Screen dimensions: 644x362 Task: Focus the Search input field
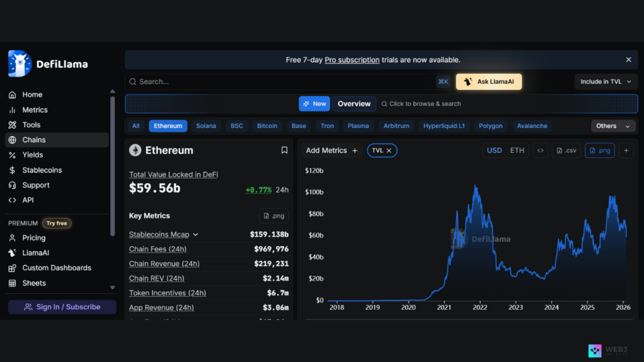[283, 82]
